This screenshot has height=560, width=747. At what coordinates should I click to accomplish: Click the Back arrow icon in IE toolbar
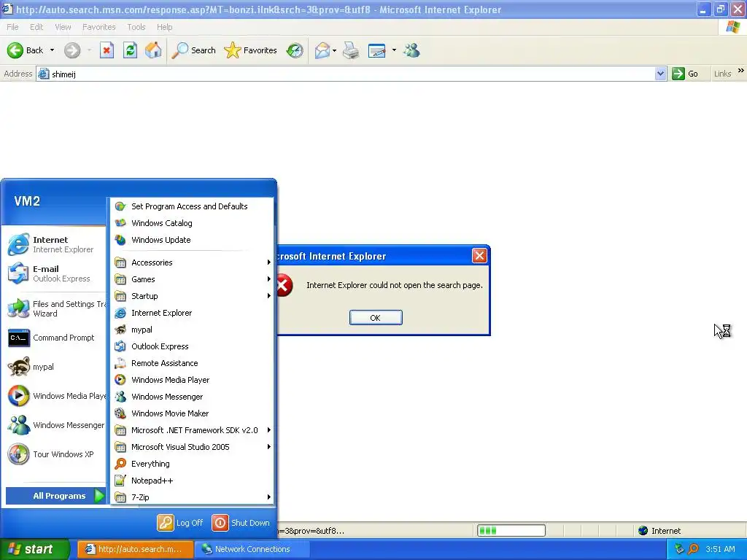pos(15,50)
